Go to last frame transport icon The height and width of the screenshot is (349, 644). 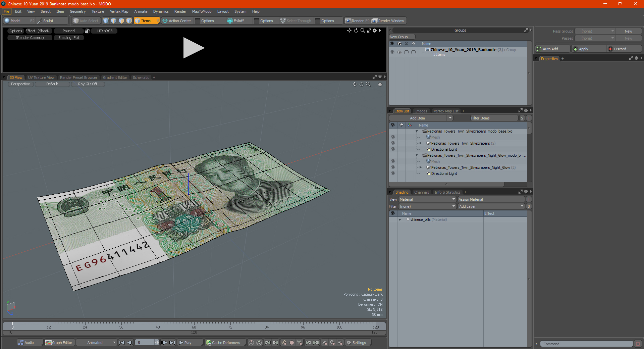click(172, 343)
